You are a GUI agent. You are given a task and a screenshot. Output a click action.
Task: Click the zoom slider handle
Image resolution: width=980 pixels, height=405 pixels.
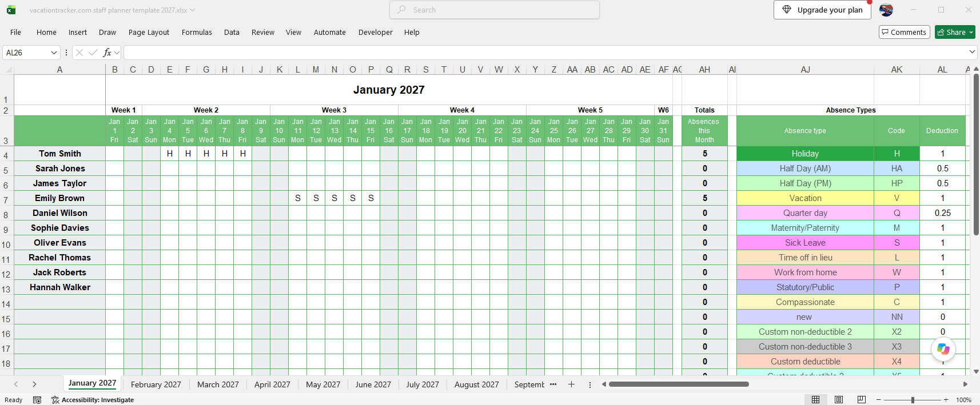913,400
